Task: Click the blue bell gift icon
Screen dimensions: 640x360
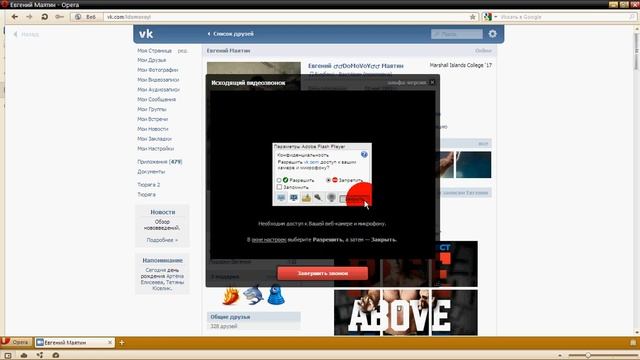Action: (276, 295)
